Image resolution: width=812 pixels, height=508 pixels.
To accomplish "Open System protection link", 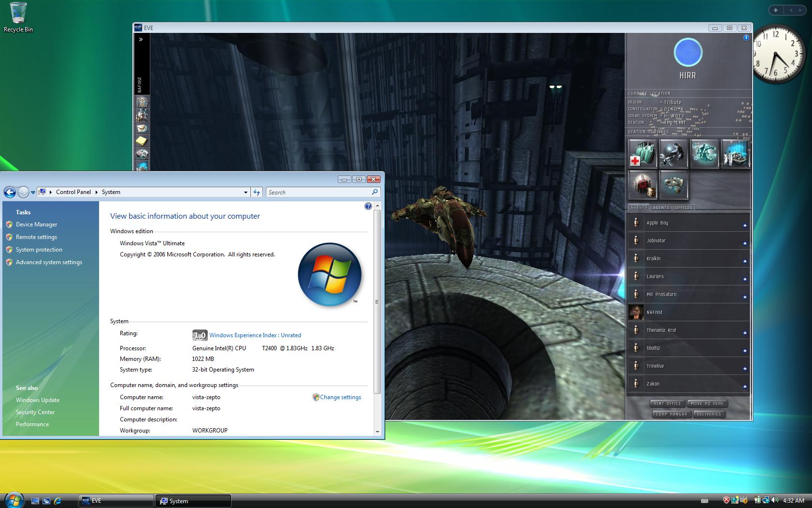I will tap(39, 250).
